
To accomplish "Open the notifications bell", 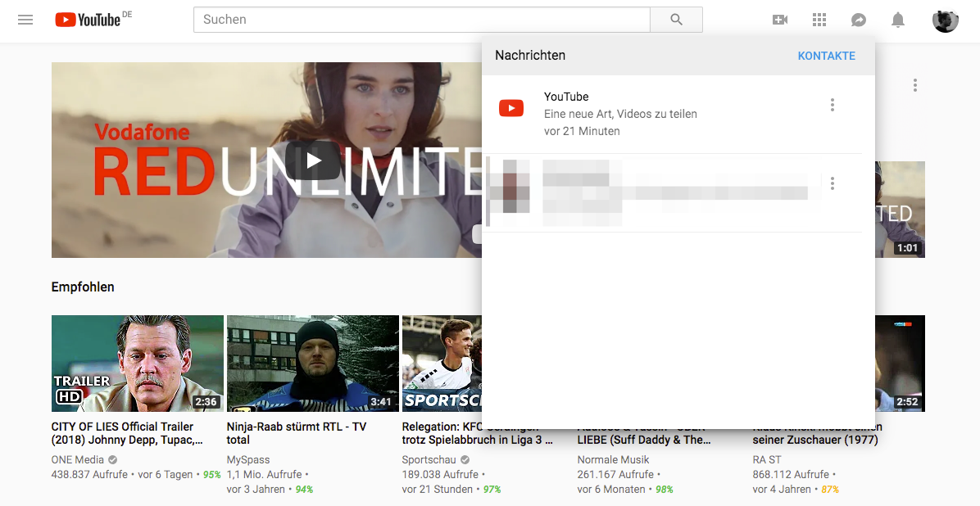I will tap(898, 20).
